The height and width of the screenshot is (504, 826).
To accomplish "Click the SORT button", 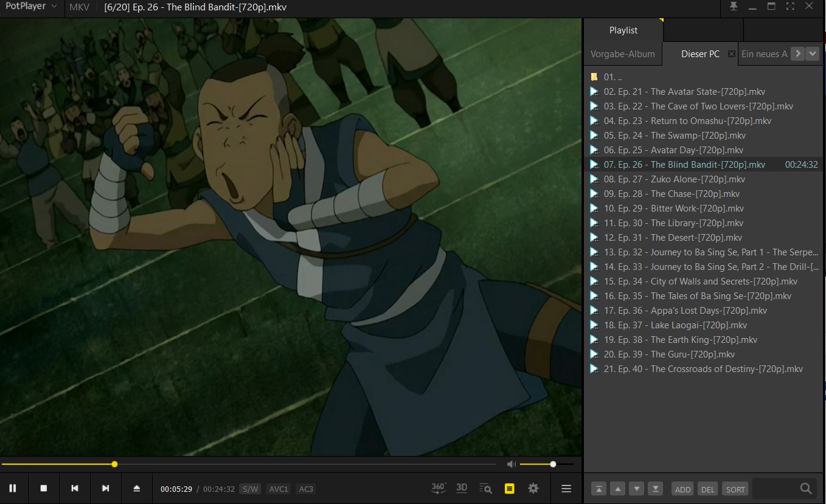I will (735, 489).
